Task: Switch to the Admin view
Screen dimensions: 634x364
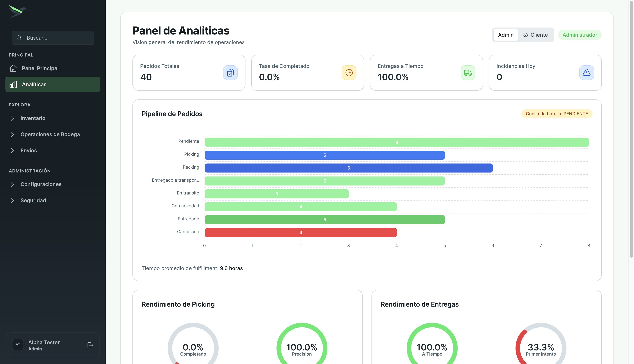Action: [506, 35]
